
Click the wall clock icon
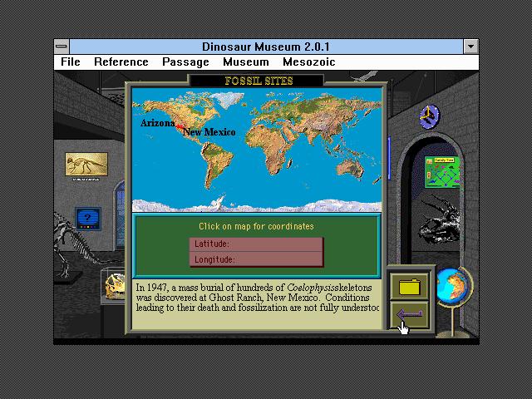[x=430, y=116]
